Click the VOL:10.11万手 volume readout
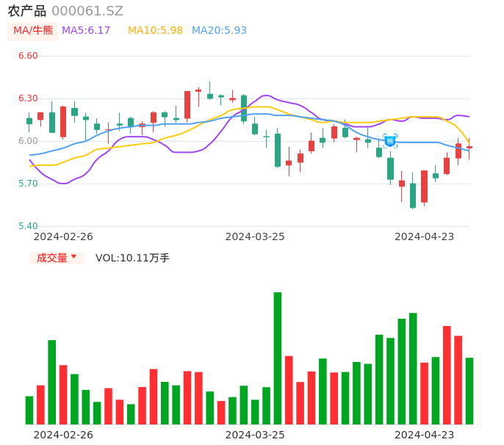504x445 pixels. [132, 258]
